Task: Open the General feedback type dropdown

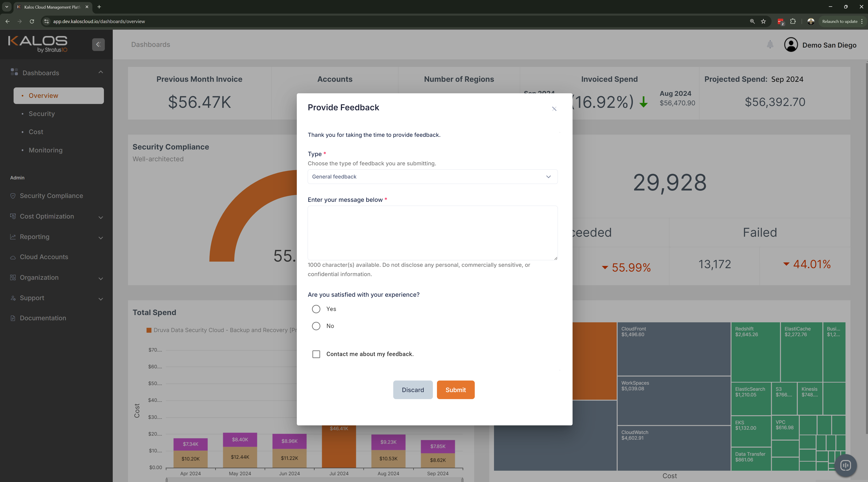Action: [432, 177]
